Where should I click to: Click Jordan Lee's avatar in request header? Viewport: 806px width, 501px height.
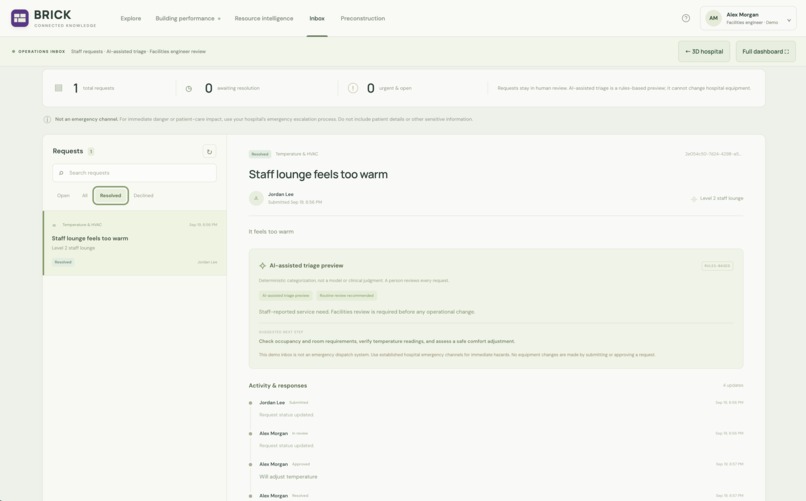256,198
